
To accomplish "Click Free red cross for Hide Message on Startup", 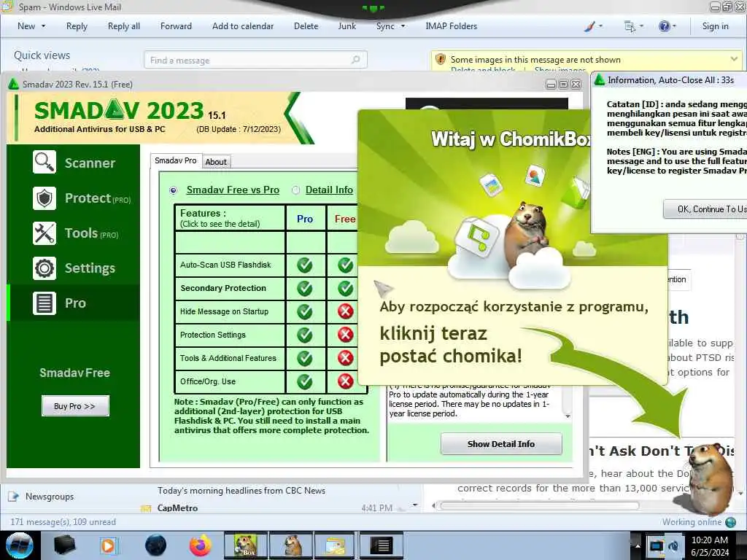I will (345, 311).
